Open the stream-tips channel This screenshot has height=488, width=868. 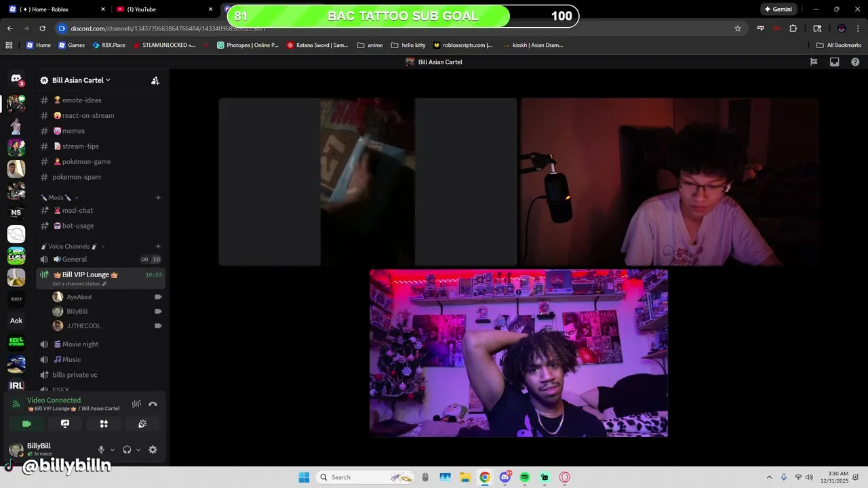(x=102, y=146)
